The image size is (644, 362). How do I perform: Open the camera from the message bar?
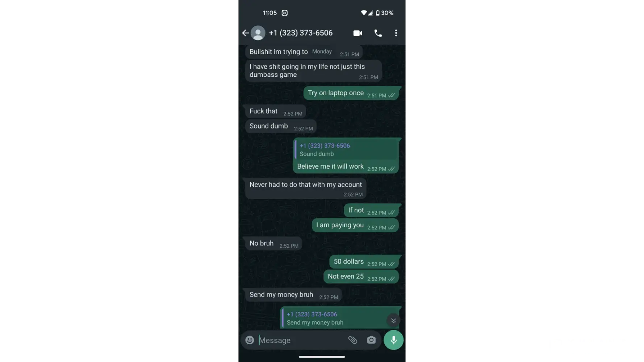click(371, 340)
